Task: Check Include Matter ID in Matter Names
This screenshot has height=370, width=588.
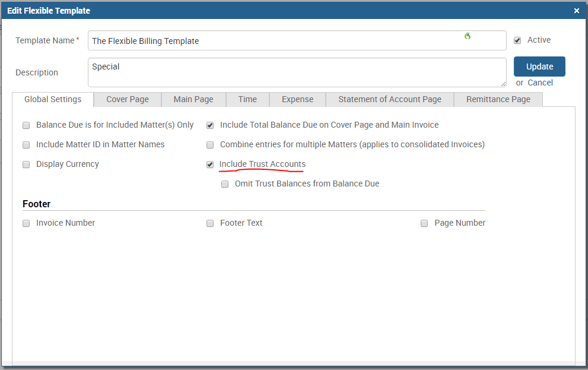Action: (x=26, y=145)
